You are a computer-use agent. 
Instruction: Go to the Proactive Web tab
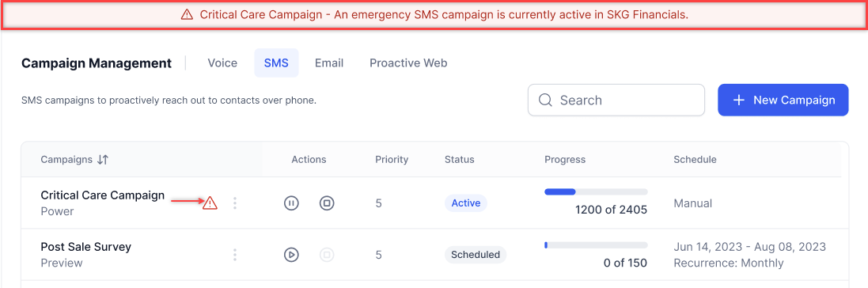pyautogui.click(x=408, y=63)
